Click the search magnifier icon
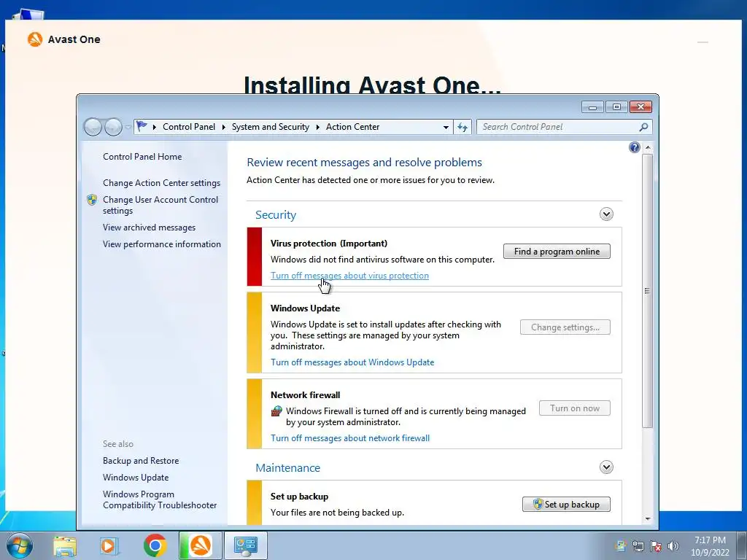Viewport: 747px width, 560px height. click(643, 127)
